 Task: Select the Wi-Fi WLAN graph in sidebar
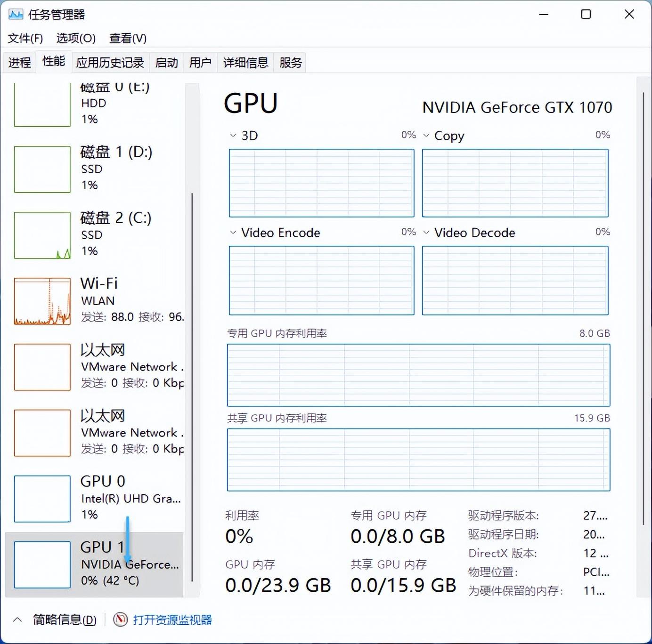coord(42,300)
